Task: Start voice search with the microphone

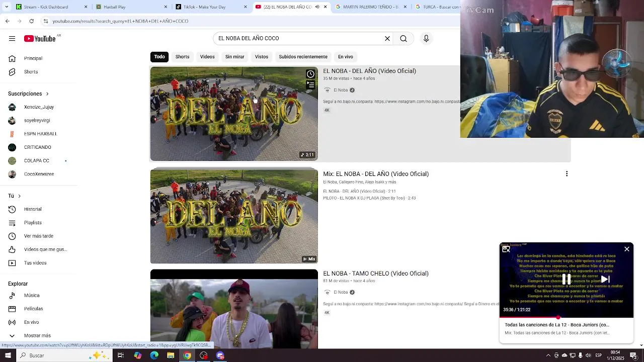Action: tap(426, 39)
